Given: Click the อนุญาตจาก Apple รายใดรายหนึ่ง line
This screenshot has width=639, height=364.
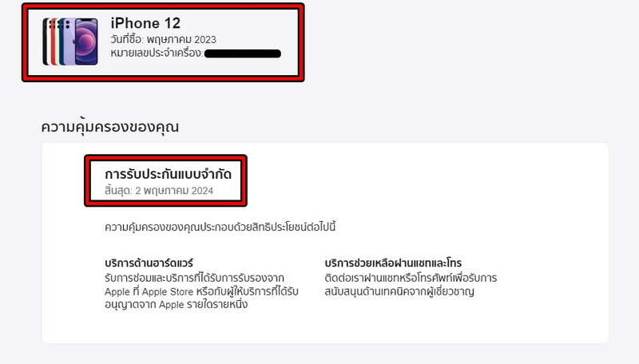Looking at the screenshot, I should coord(176,305).
